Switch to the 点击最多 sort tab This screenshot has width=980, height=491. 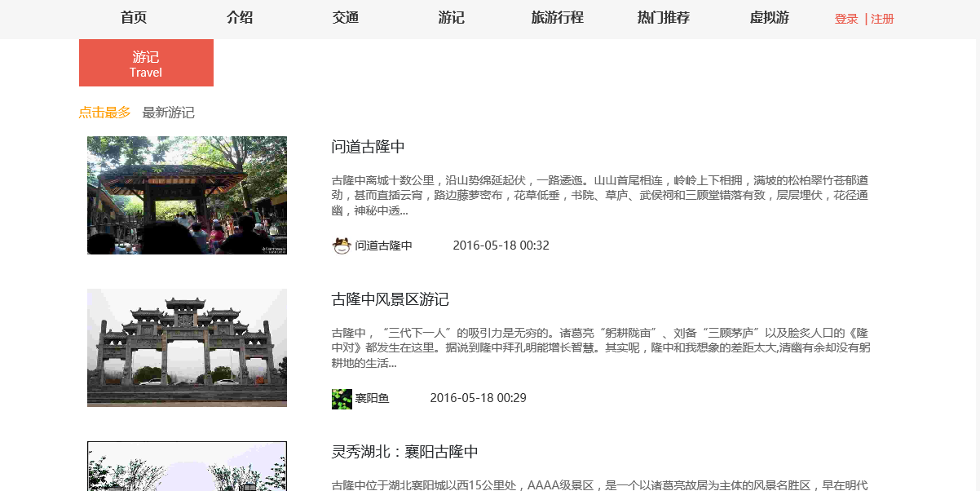point(104,113)
